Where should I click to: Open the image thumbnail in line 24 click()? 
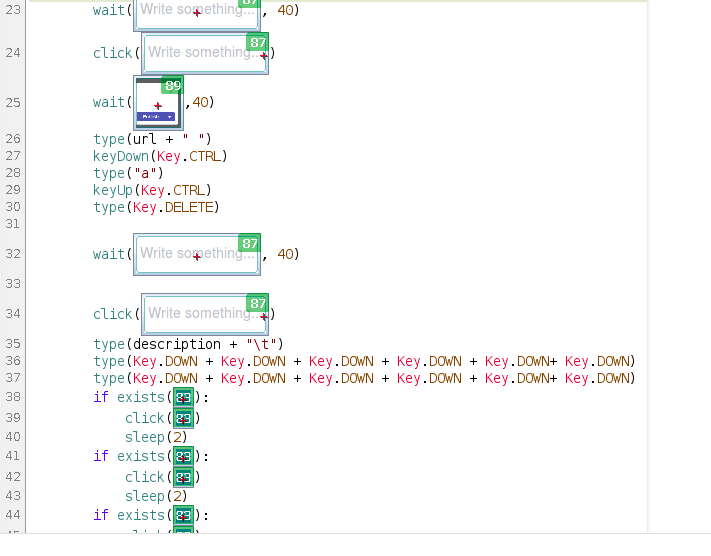tap(205, 53)
